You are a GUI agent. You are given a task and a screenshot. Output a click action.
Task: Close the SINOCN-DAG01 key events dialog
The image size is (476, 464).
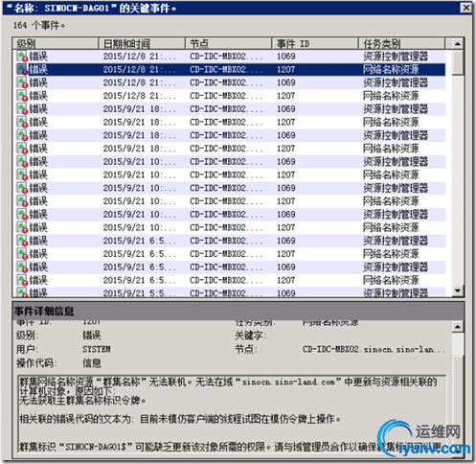[x=465, y=8]
